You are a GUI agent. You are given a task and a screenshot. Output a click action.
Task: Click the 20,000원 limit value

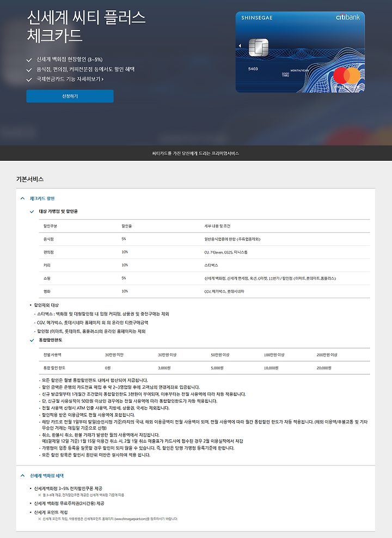tap(324, 368)
